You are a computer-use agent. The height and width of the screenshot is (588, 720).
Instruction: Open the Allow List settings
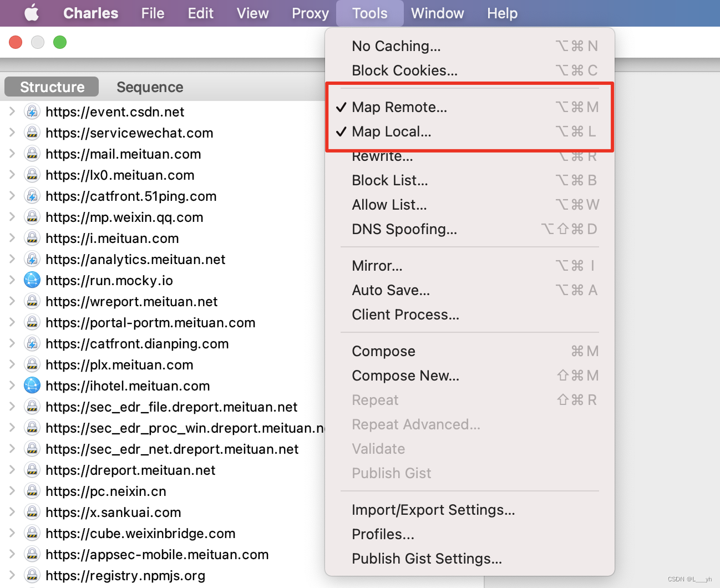tap(469, 205)
